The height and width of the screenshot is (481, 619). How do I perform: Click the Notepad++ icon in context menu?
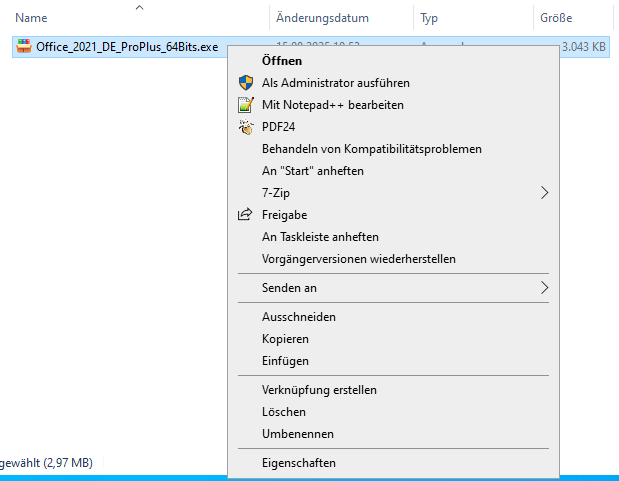(x=246, y=105)
